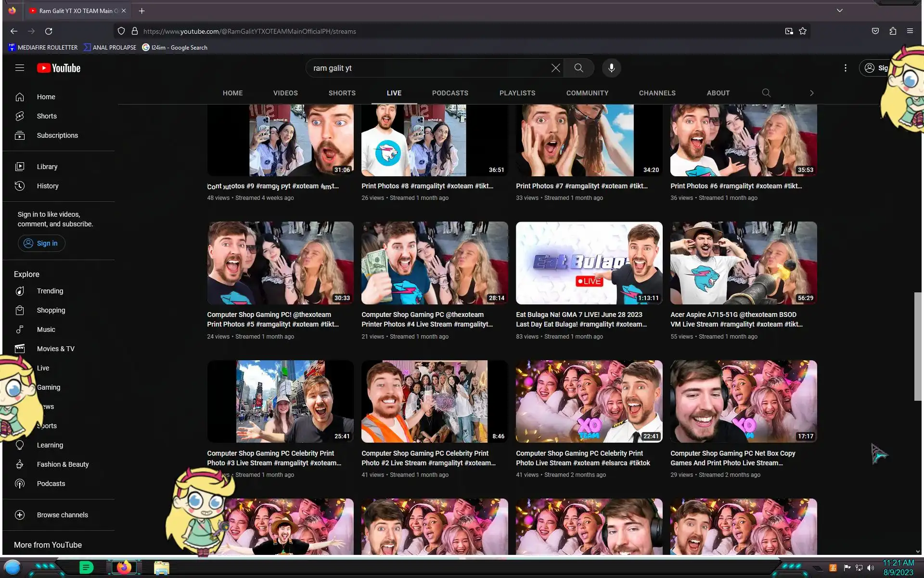
Task: Expand Firefox list all tabs dropdown
Action: click(840, 11)
